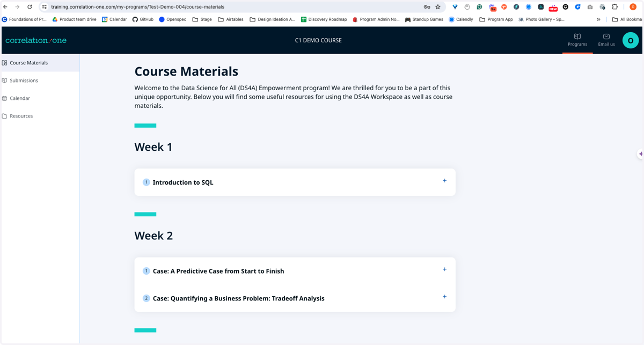The height and width of the screenshot is (345, 644).
Task: Open the Calendly bookmark
Action: (460, 19)
